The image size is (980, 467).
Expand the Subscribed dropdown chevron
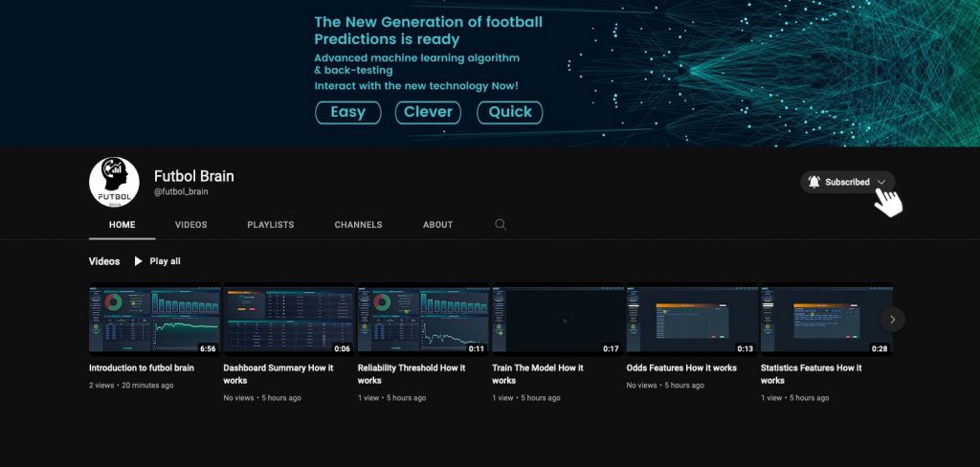click(x=881, y=182)
